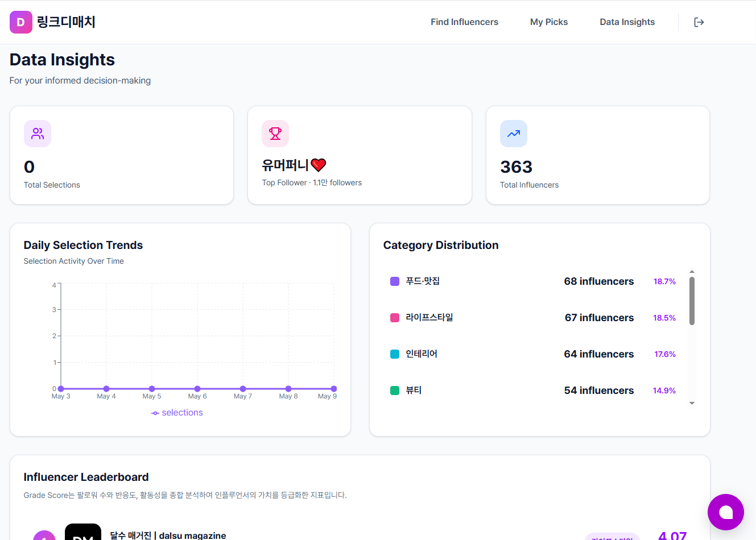Click the 라이프스타일 pink color swatch
The height and width of the screenshot is (540, 756).
tap(395, 318)
